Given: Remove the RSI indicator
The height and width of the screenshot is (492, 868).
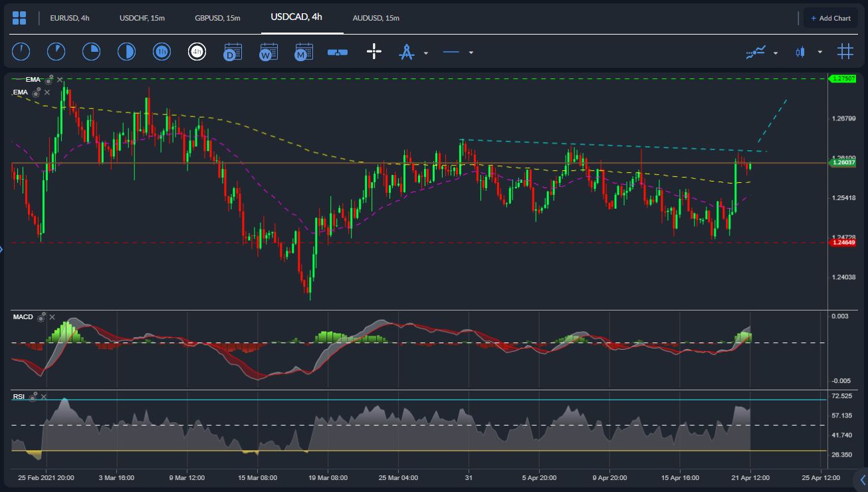Looking at the screenshot, I should (x=44, y=397).
